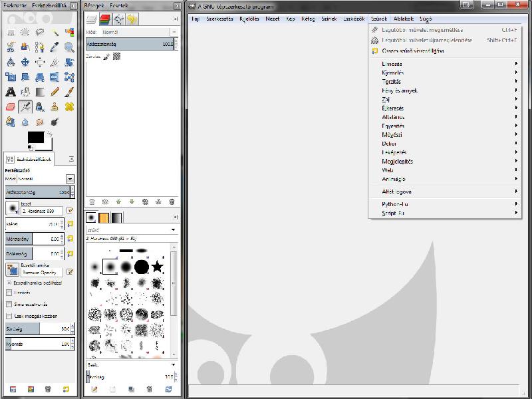Edit the Hardness 050 brush via the edit icon
Screen dimensions: 532x399
tap(70, 210)
